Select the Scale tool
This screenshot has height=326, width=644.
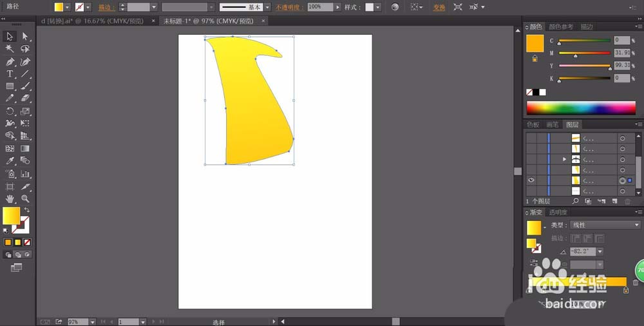[25, 111]
